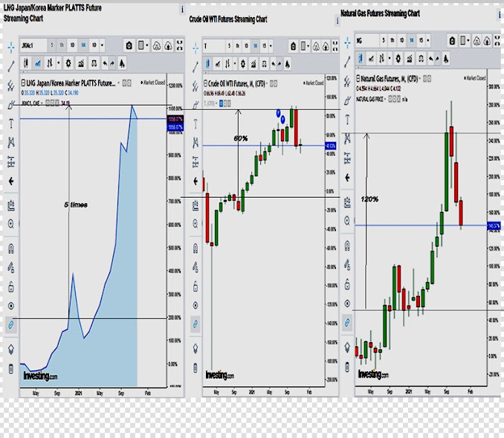
Task: Select 1h interval on Natural Gas chart
Action: pos(392,40)
